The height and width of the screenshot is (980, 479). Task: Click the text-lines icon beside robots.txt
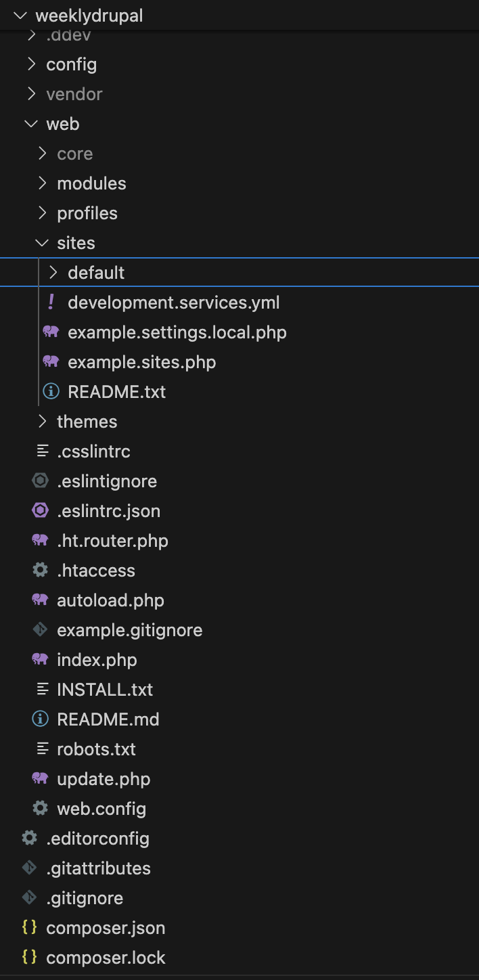coord(43,749)
